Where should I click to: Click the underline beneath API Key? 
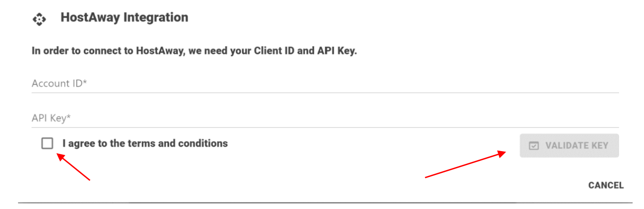[x=325, y=128]
